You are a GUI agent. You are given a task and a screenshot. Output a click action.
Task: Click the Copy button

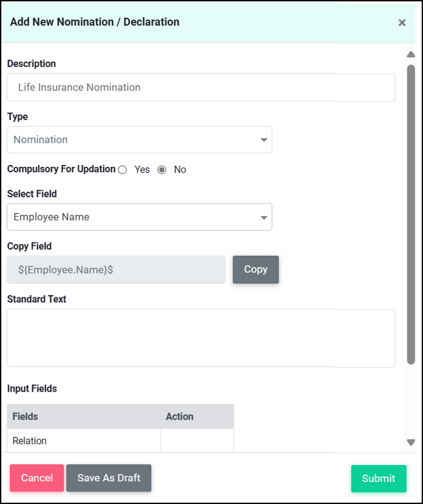[x=256, y=270]
